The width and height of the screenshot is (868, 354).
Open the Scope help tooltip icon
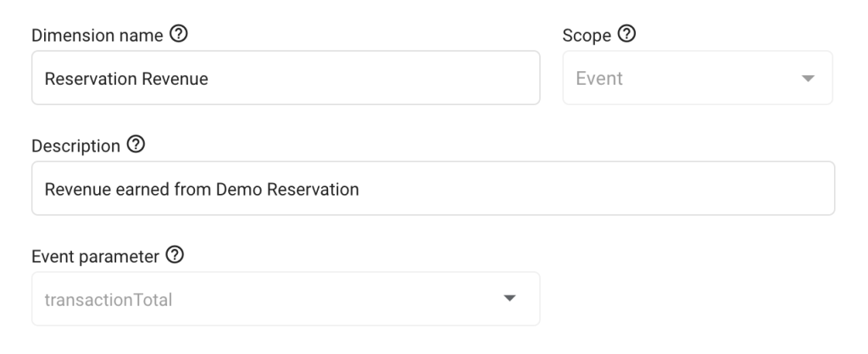pos(628,36)
